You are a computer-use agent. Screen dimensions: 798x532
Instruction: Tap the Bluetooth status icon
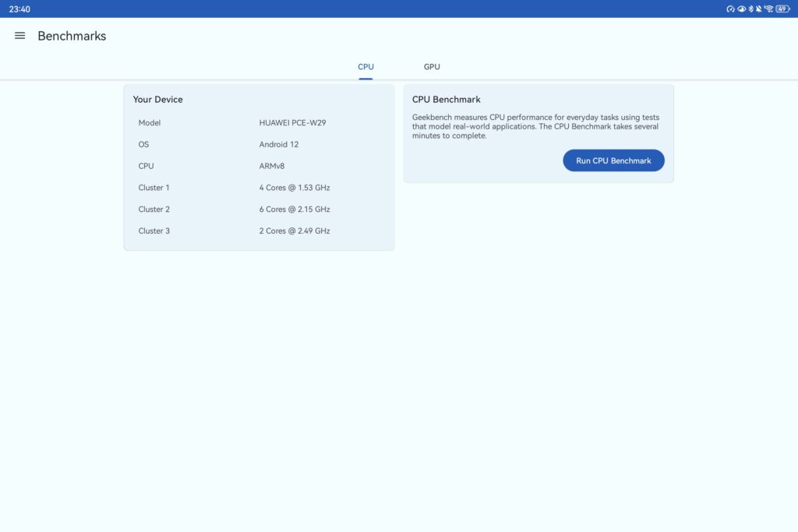point(750,9)
